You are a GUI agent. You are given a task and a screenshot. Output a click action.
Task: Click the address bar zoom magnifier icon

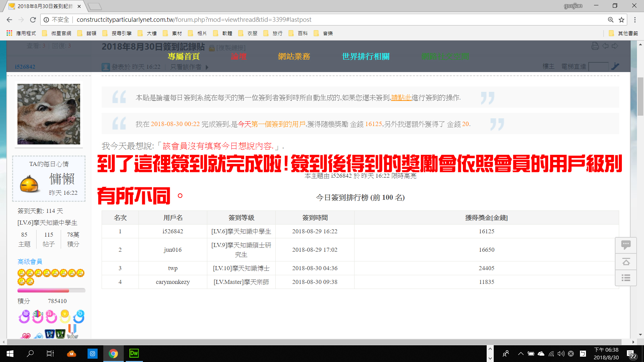point(610,20)
